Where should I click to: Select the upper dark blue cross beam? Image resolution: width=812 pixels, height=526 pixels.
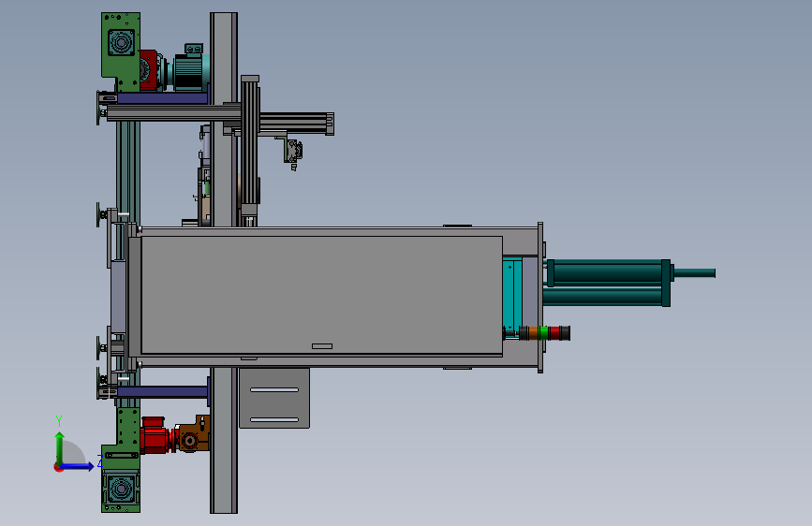162,98
